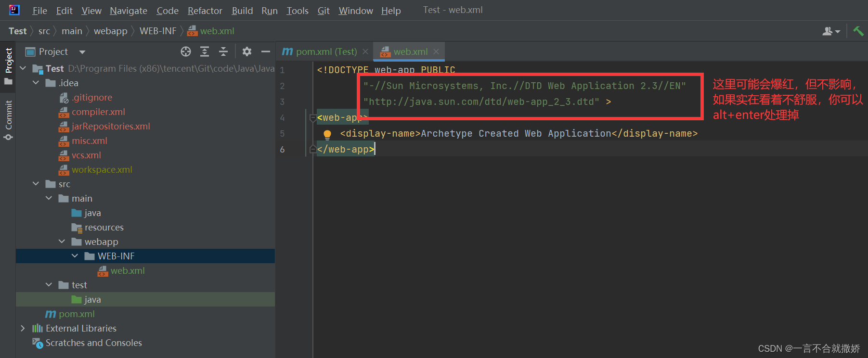Open Project panel settings gear
Image resolution: width=868 pixels, height=358 pixels.
pos(247,51)
